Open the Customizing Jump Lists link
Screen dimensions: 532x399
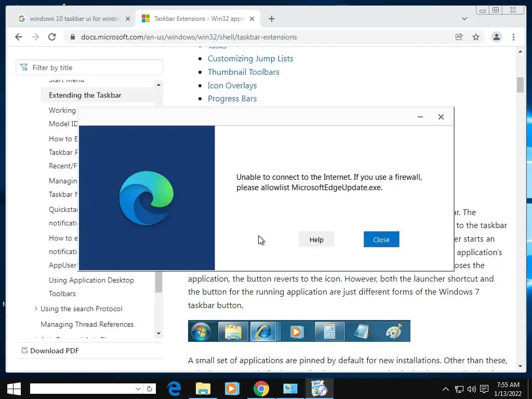click(250, 58)
